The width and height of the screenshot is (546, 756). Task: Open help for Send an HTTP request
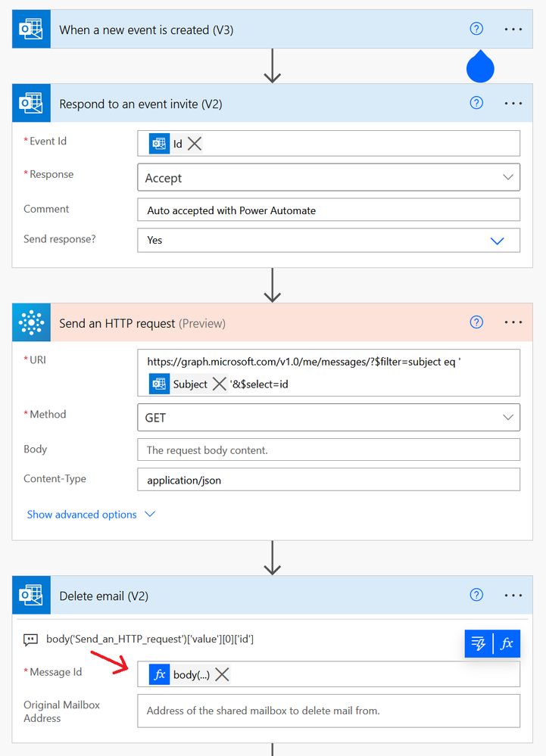476,322
